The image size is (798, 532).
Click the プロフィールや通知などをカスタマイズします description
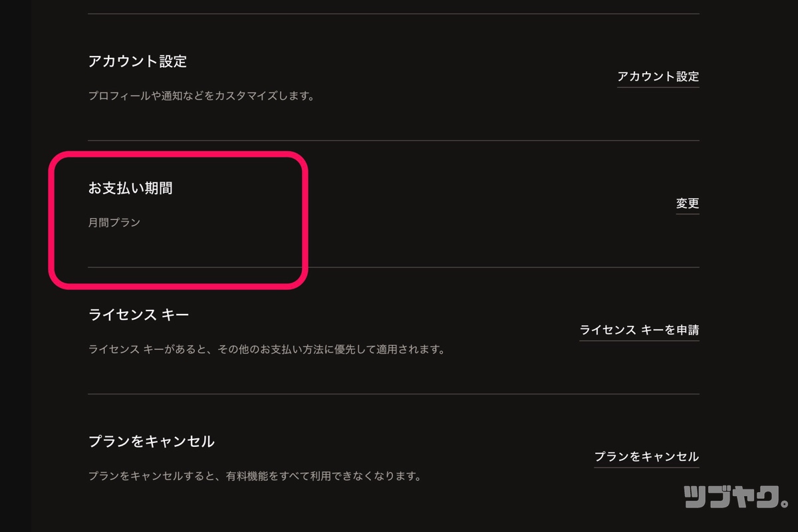tap(201, 96)
